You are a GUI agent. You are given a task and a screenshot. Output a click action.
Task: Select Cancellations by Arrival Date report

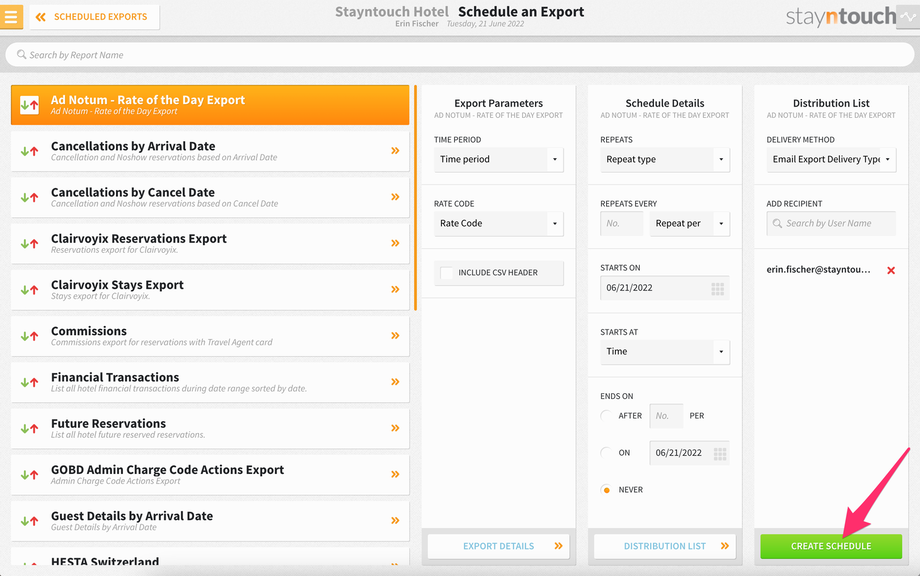210,151
